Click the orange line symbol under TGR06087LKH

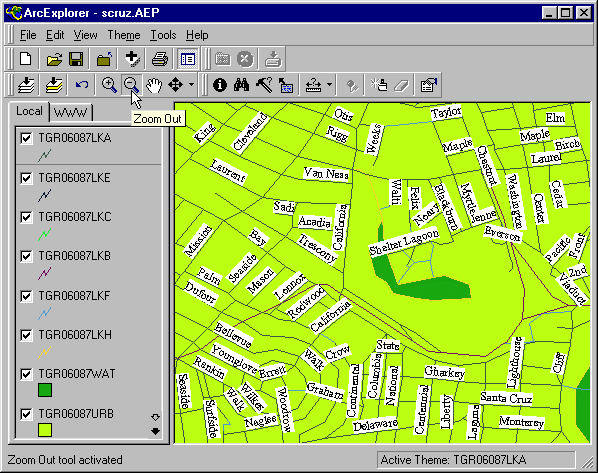tap(45, 352)
